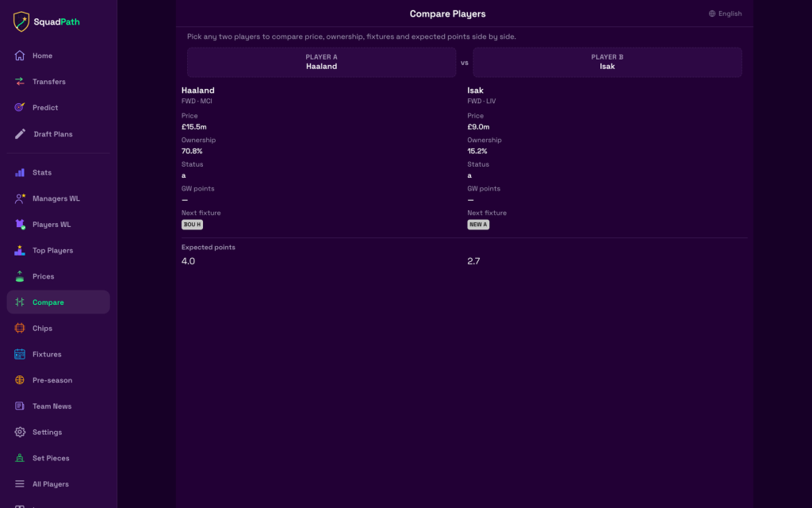
Task: Click the Fixtures calendar icon
Action: (20, 354)
